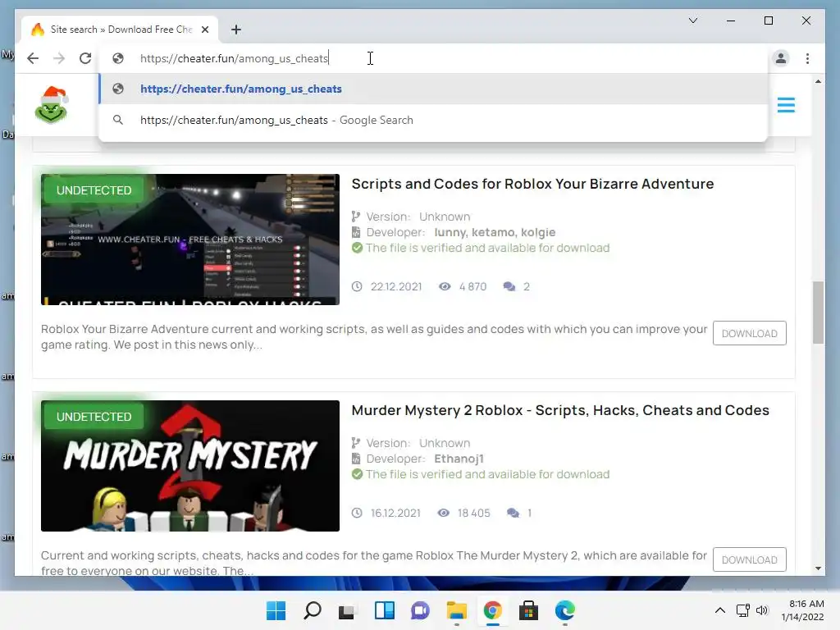Switch to Google Chrome on taskbar
Viewport: 840px width, 630px height.
coord(492,610)
